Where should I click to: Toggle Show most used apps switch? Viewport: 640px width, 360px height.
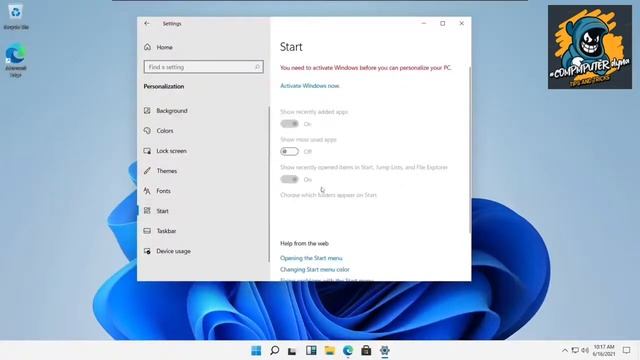pyautogui.click(x=289, y=151)
